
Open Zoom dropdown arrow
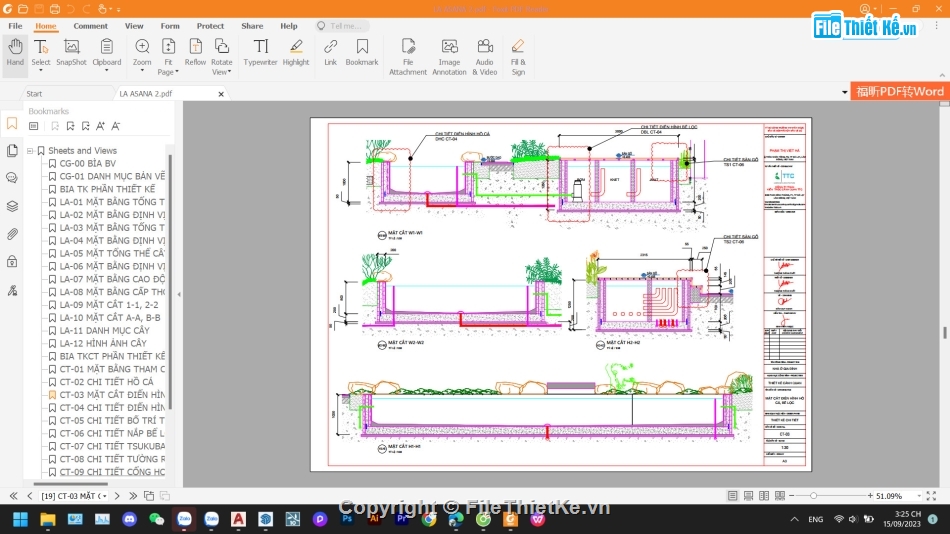142,71
